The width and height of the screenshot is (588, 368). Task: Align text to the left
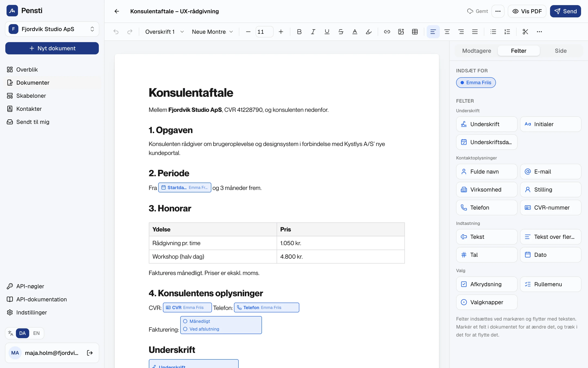coord(433,32)
